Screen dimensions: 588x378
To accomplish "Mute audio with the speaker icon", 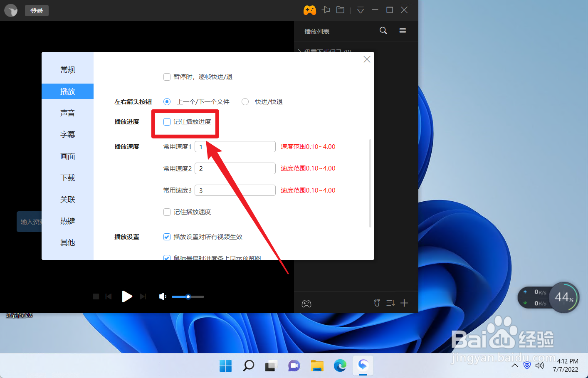I will 163,296.
